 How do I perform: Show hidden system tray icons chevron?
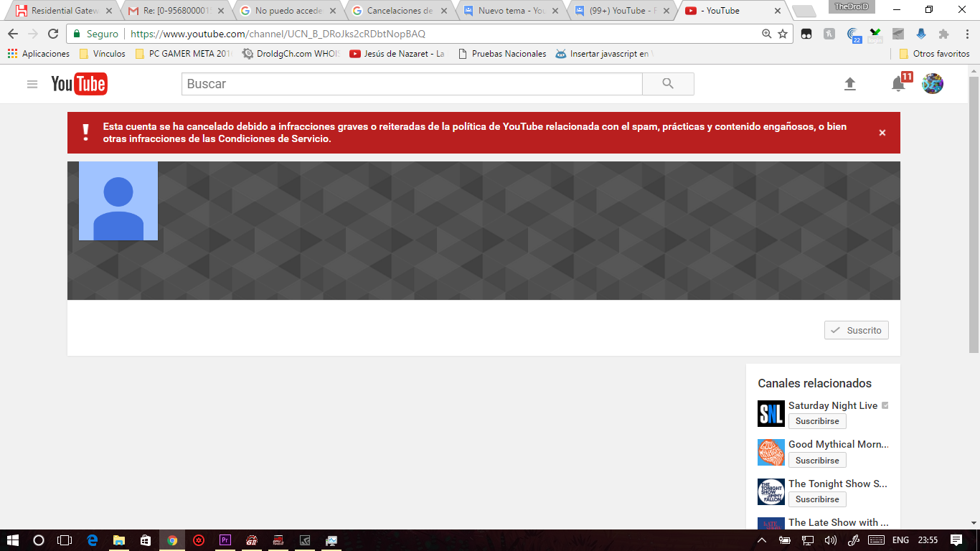(762, 540)
